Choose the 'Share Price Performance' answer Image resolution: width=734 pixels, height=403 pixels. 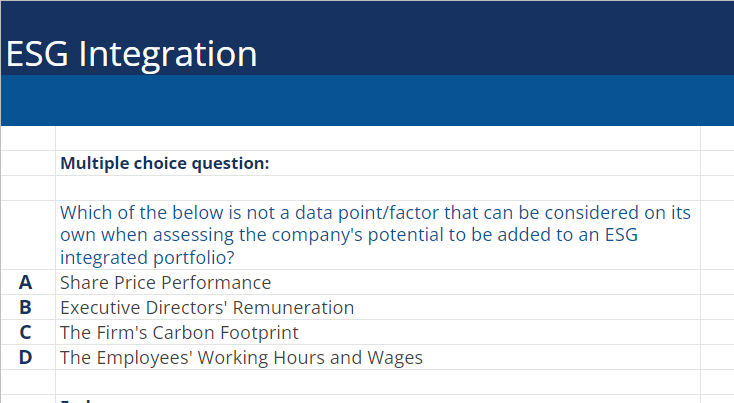[165, 283]
